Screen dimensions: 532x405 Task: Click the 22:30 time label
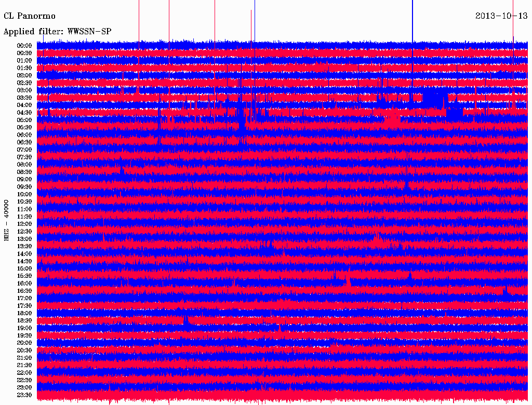tap(24, 380)
